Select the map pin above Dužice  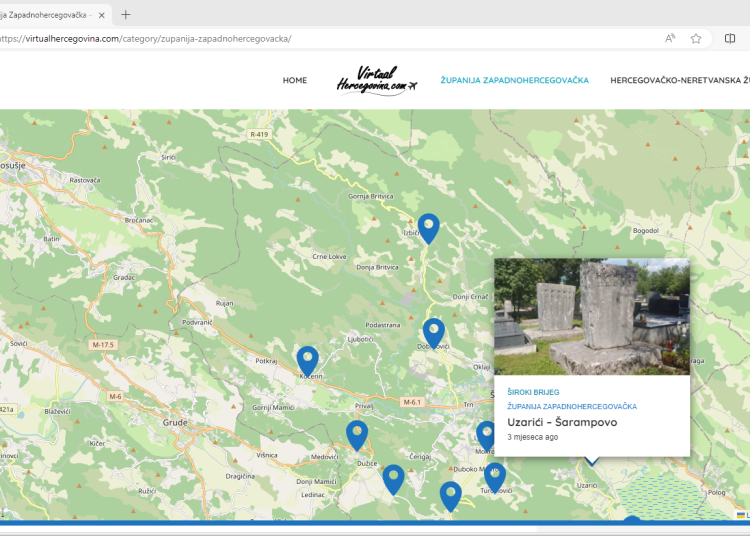tap(357, 435)
